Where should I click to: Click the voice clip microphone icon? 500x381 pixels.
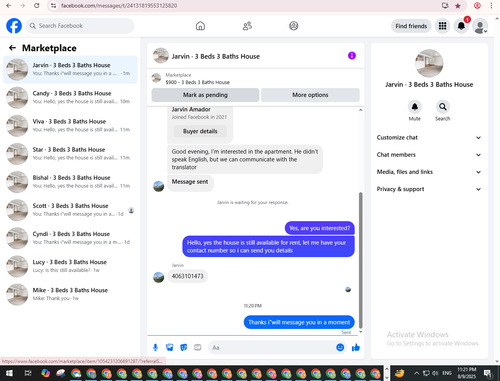155,348
